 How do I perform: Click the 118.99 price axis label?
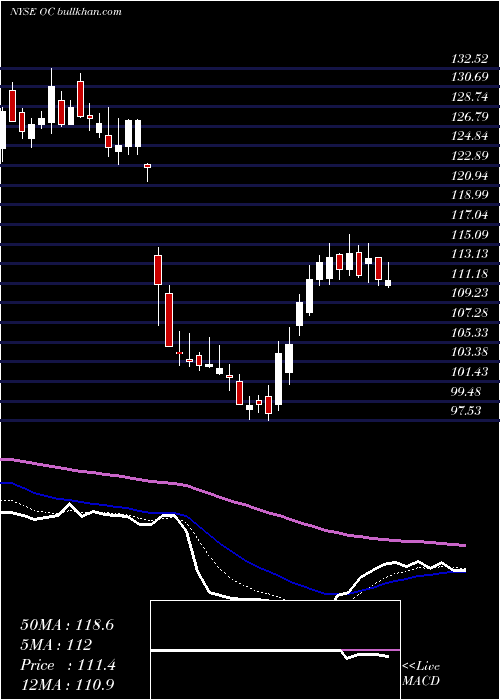click(x=469, y=195)
